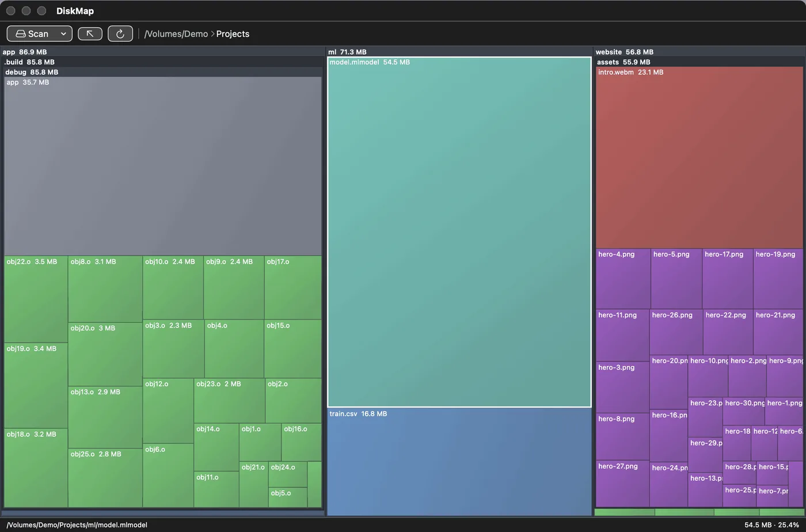Select the website 56.8 MB header
Viewport: 806px width, 532px height.
click(699, 52)
